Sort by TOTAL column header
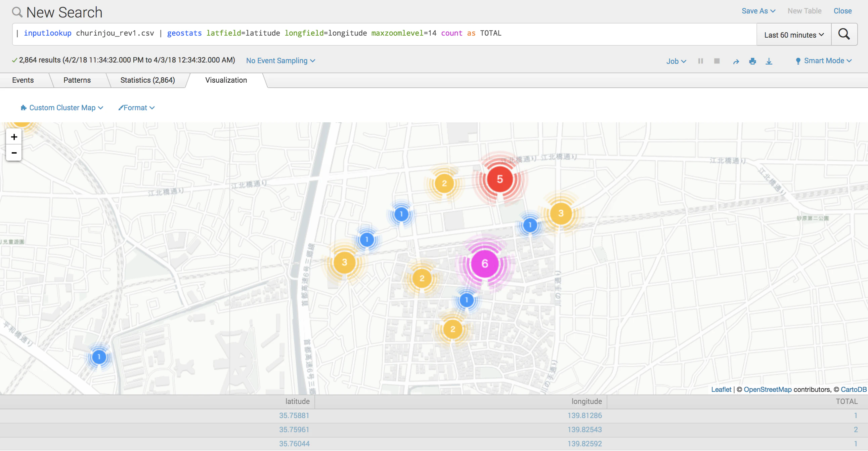This screenshot has height=451, width=868. (x=847, y=402)
